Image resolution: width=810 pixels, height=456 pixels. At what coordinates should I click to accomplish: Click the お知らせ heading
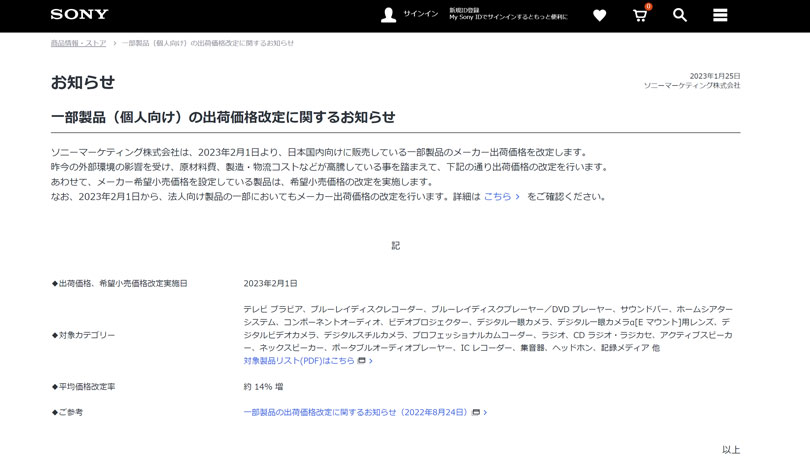83,82
